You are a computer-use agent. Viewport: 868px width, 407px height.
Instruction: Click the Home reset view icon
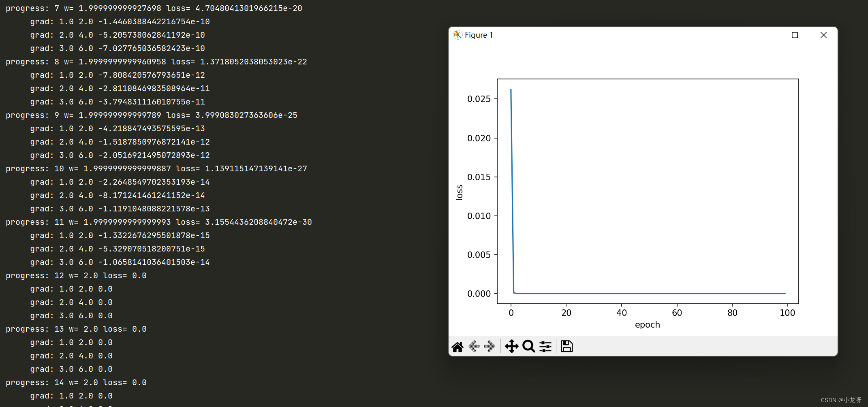coord(458,347)
